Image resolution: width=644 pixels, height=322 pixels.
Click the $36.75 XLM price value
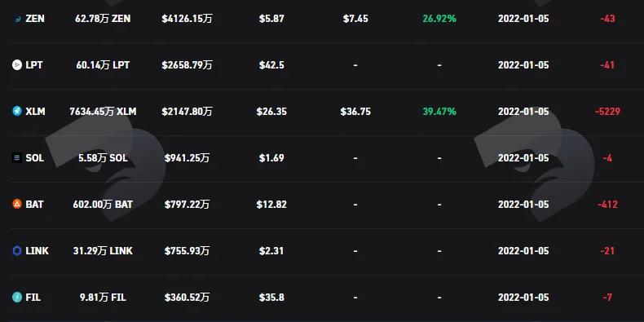355,112
